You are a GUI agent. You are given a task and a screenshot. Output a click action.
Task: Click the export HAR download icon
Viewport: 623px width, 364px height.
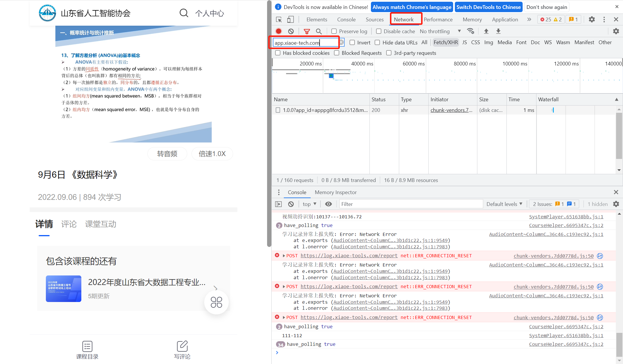pos(498,31)
